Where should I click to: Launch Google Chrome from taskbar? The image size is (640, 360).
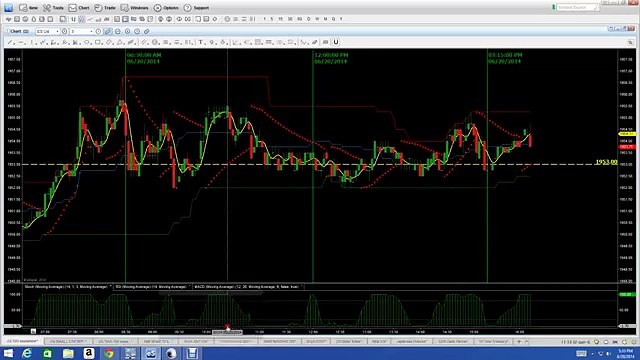click(109, 353)
